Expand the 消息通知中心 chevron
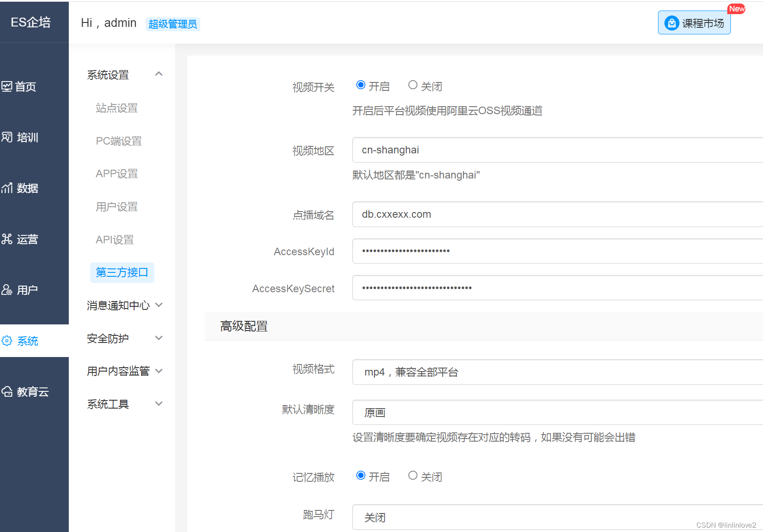The width and height of the screenshot is (763, 532). 159,305
